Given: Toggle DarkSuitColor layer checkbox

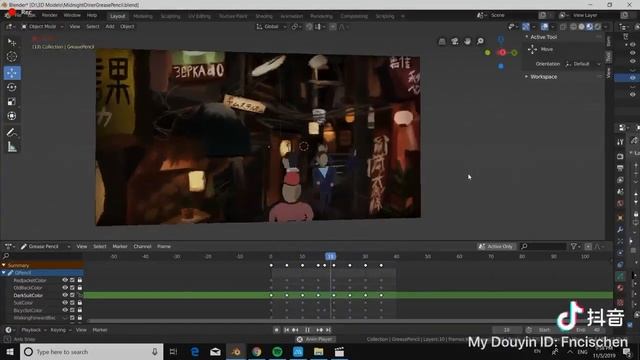Looking at the screenshot, I should 72,295.
